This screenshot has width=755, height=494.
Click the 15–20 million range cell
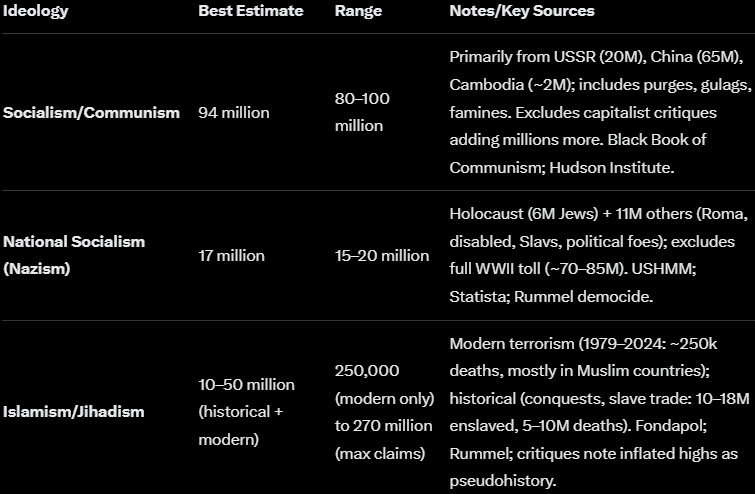(382, 255)
